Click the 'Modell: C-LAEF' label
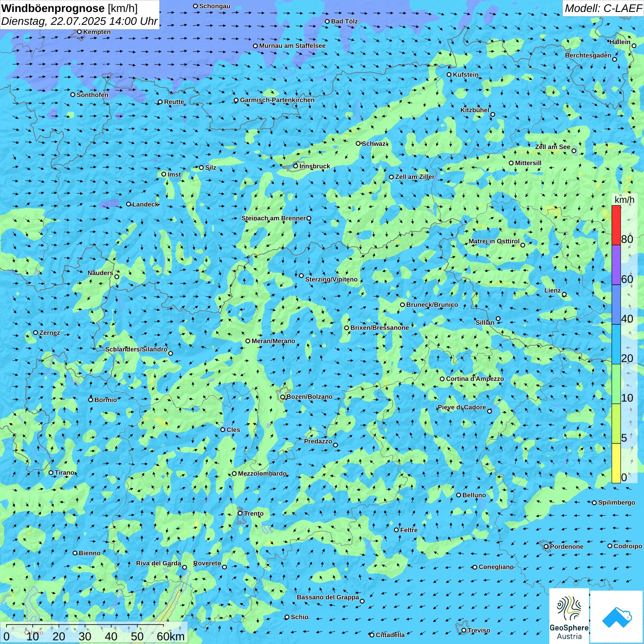Image resolution: width=644 pixels, height=644 pixels. pyautogui.click(x=603, y=8)
